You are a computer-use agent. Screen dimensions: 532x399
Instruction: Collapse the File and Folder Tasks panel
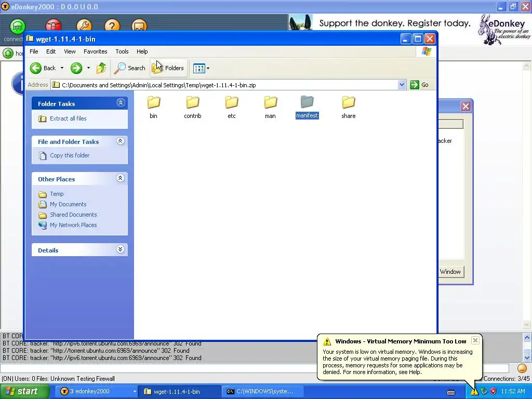[121, 141]
